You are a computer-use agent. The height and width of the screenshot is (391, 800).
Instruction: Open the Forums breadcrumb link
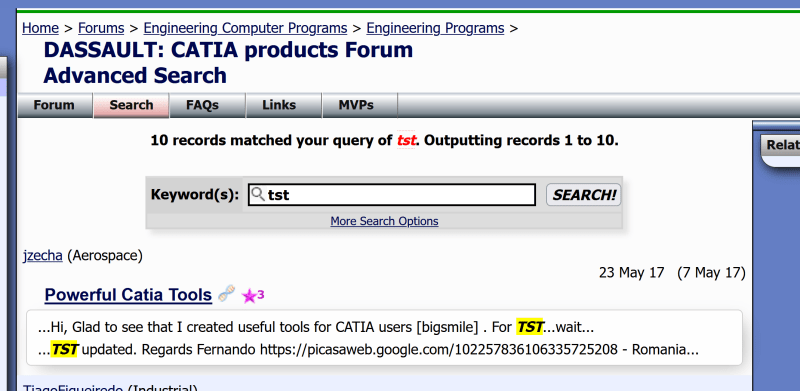[x=101, y=28]
